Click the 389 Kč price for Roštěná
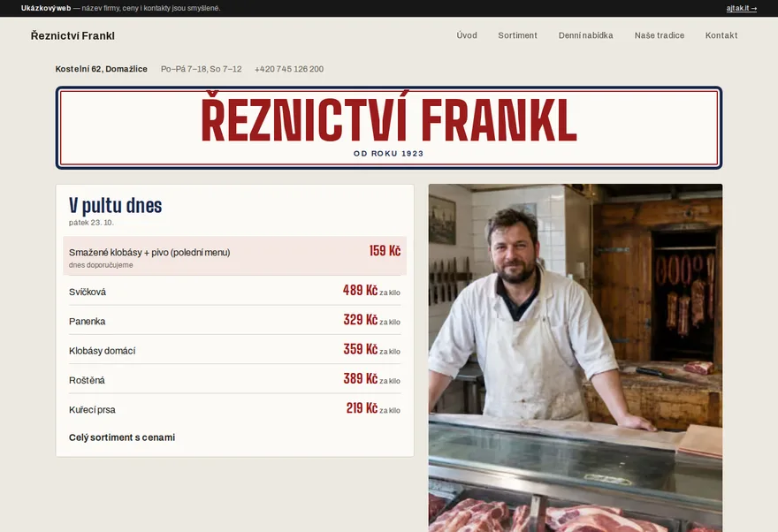Viewport: 778px width, 532px height. (x=360, y=378)
